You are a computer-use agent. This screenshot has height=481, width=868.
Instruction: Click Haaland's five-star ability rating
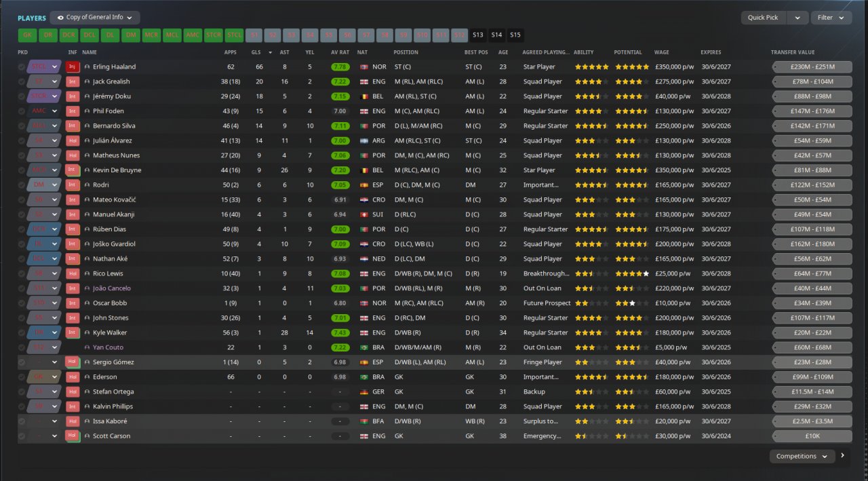(x=591, y=66)
